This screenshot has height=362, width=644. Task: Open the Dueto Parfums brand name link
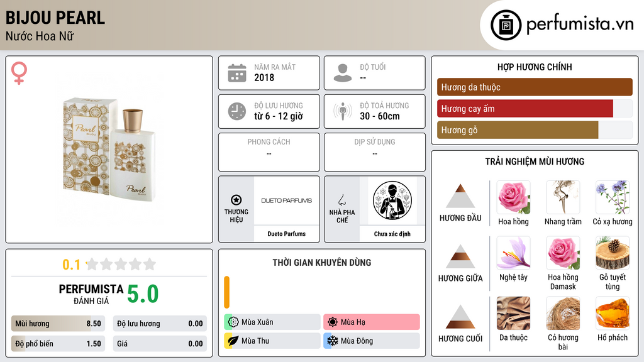click(287, 234)
